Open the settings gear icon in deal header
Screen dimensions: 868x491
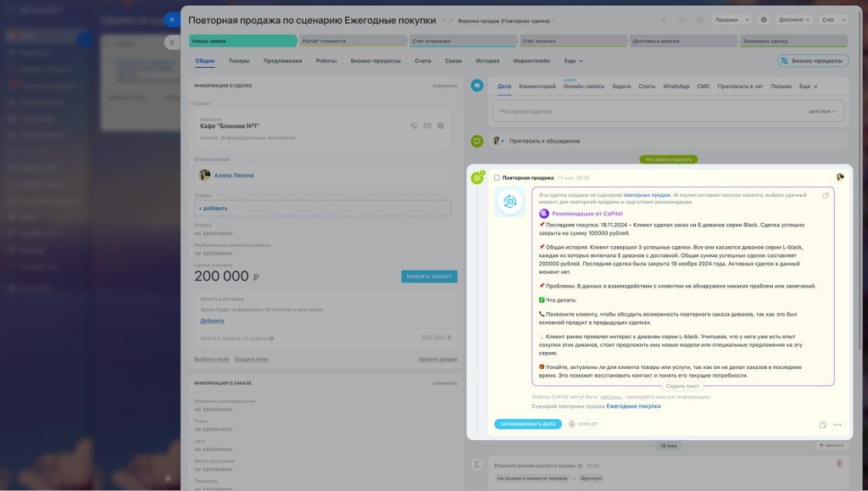pyautogui.click(x=764, y=20)
